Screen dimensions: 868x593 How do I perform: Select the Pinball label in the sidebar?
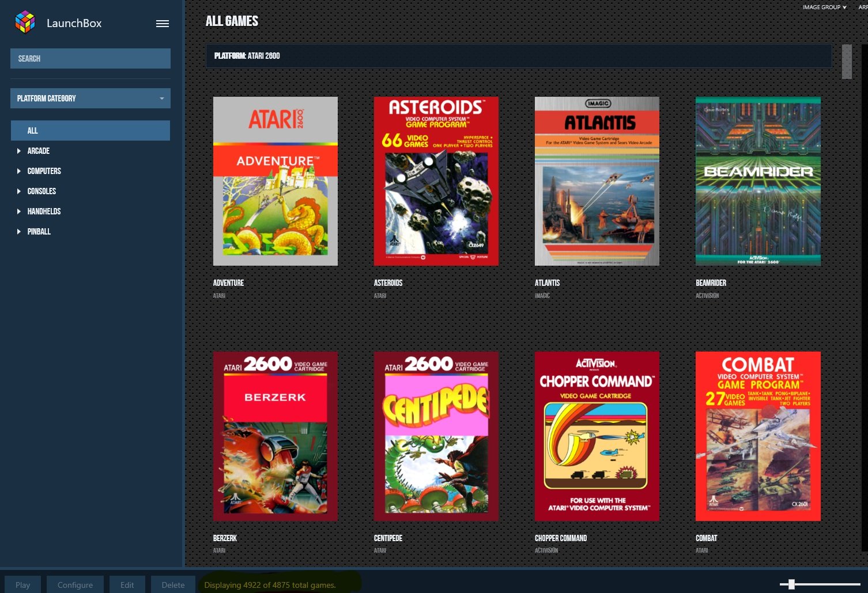tap(39, 232)
